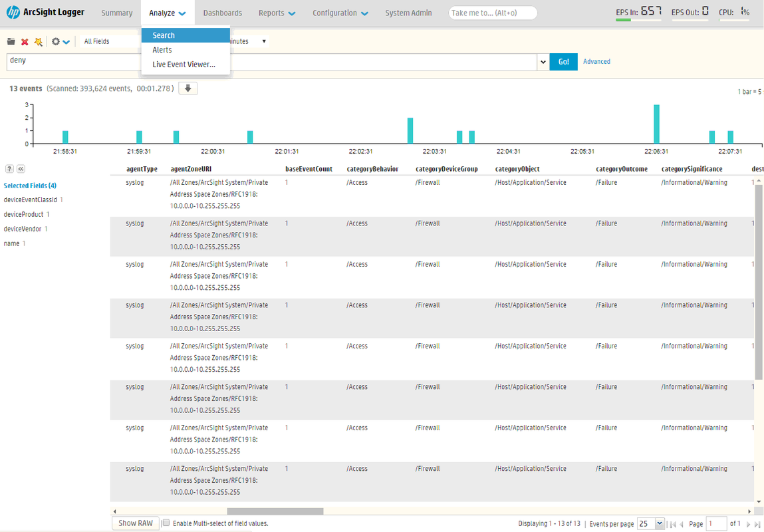This screenshot has width=764, height=532.
Task: Go to last page of results
Action: tap(757, 524)
